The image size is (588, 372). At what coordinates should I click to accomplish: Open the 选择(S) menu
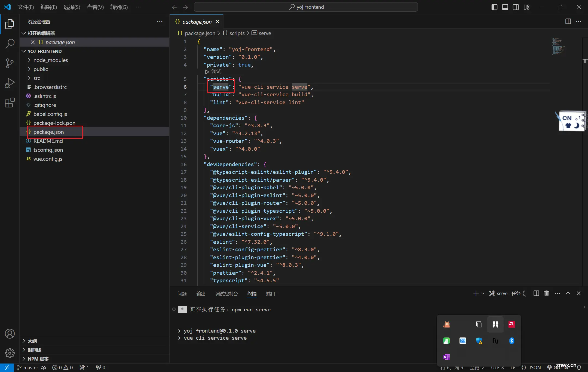coord(72,7)
